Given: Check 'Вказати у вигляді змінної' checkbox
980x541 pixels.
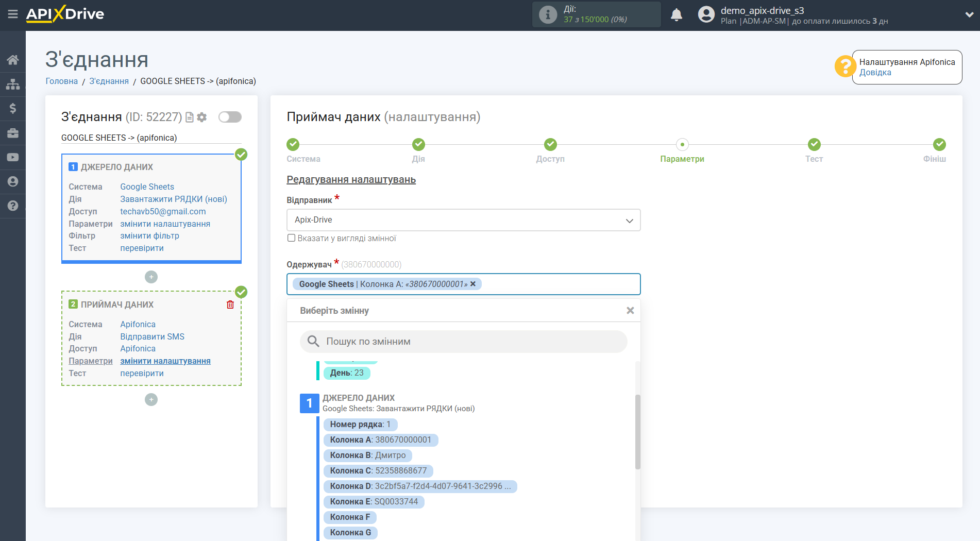Looking at the screenshot, I should pos(291,238).
